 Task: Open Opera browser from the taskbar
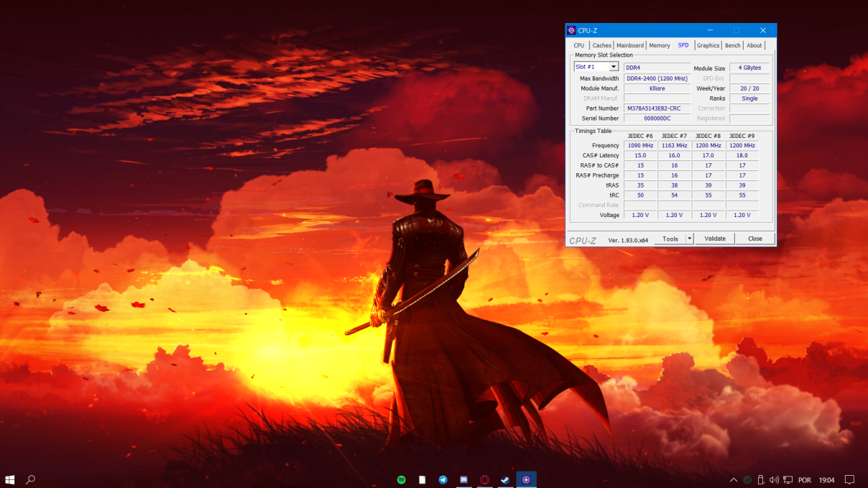(x=485, y=479)
